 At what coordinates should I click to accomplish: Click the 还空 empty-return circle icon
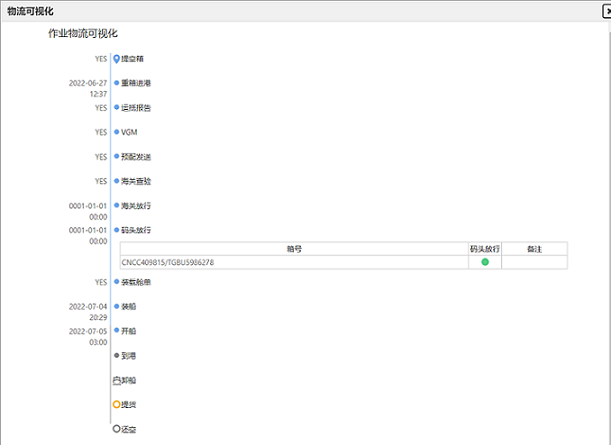pos(117,429)
